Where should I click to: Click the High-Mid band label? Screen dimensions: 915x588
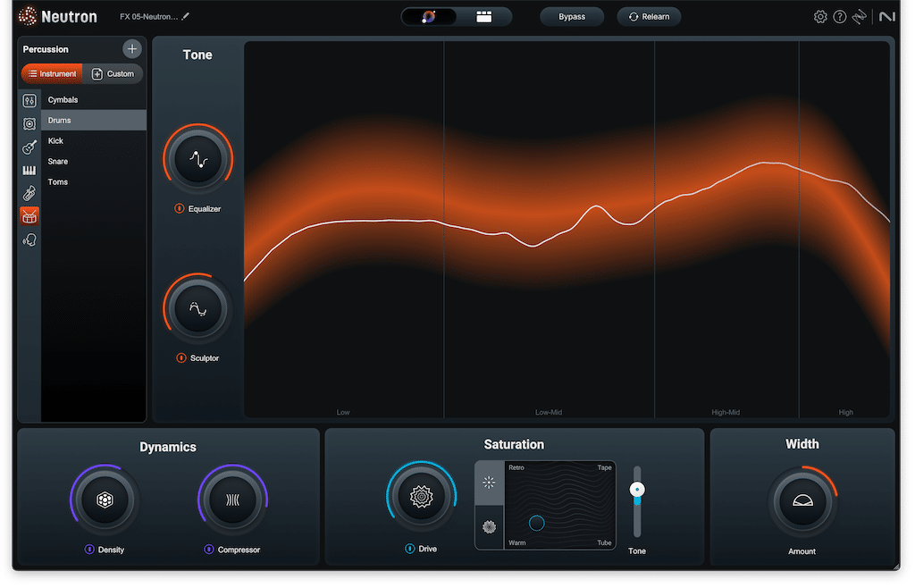coord(726,413)
